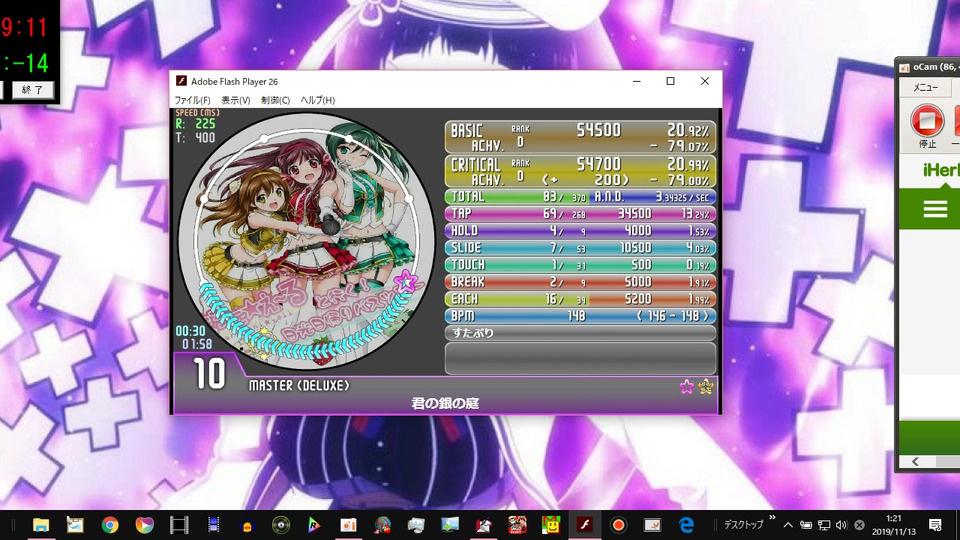Open File Explorer from the taskbar
The image size is (960, 540).
coord(40,525)
